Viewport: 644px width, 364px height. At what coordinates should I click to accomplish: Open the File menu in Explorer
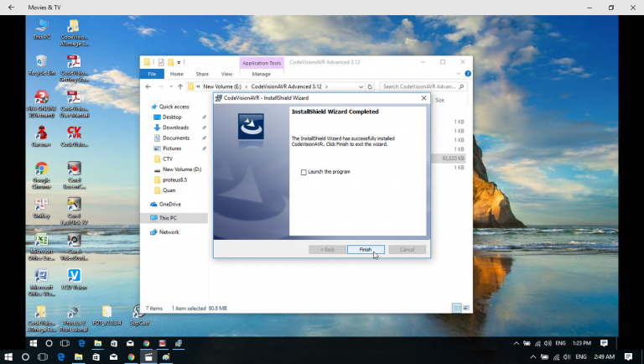(153, 74)
